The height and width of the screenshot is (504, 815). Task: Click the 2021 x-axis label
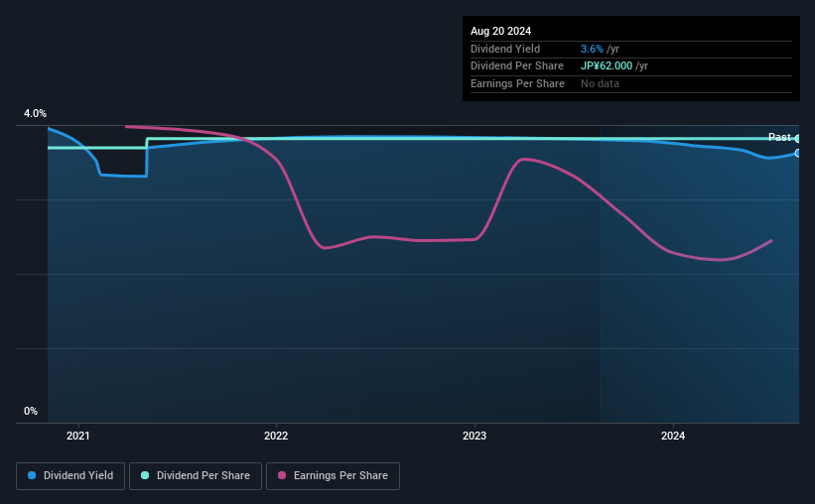78,436
